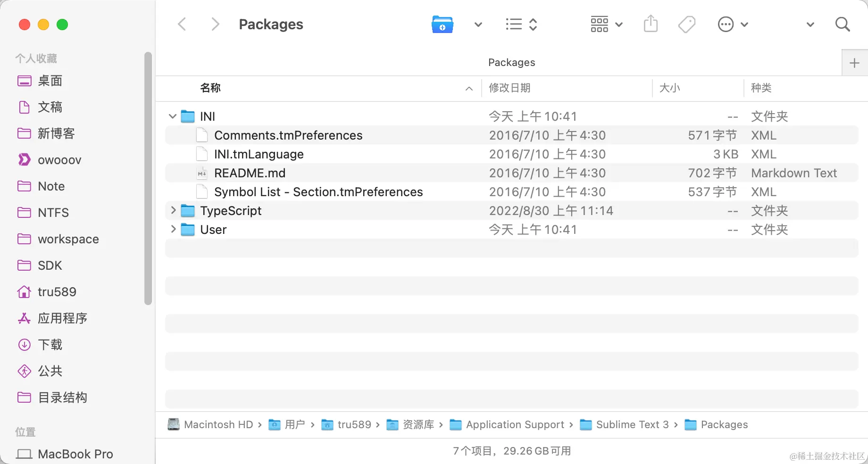Image resolution: width=868 pixels, height=464 pixels.
Task: Click the search magnifier icon
Action: [843, 24]
